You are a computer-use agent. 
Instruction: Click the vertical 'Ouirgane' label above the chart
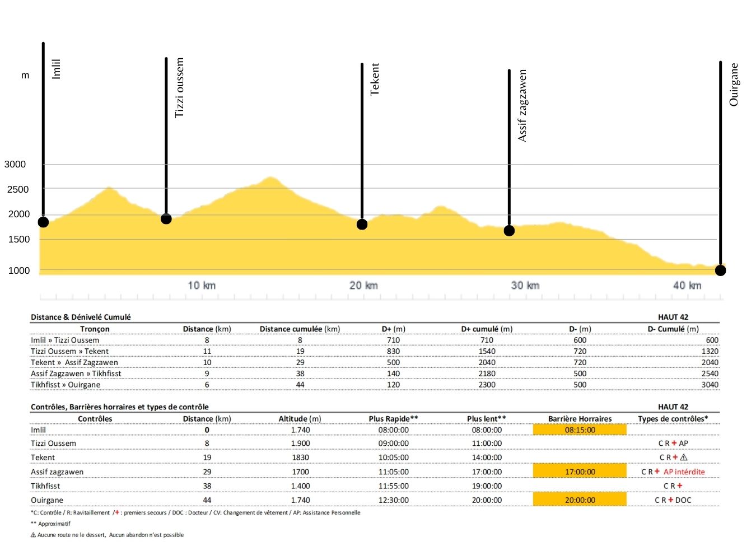(734, 85)
